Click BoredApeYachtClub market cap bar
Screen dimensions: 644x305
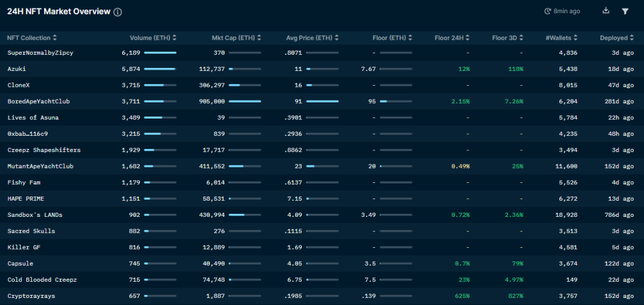point(245,101)
